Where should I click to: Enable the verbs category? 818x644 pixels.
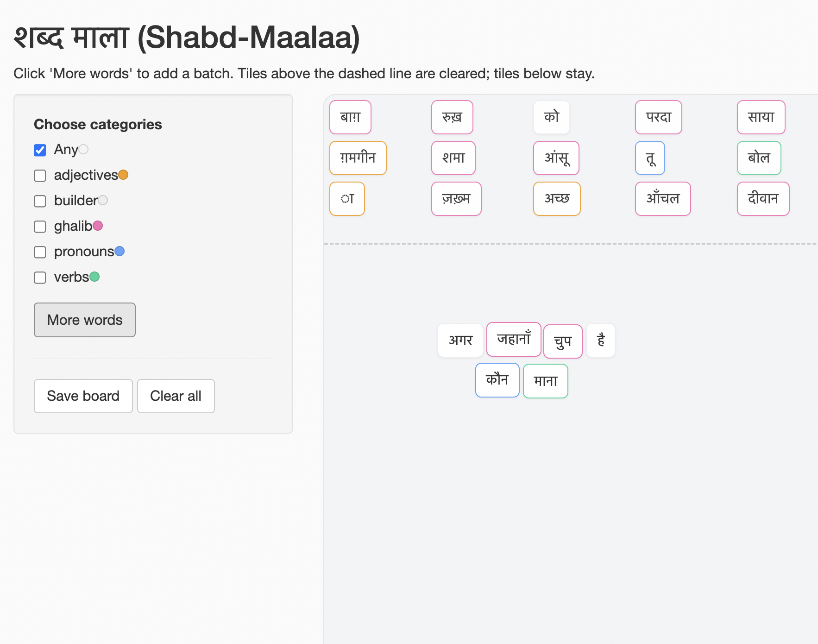click(x=40, y=277)
